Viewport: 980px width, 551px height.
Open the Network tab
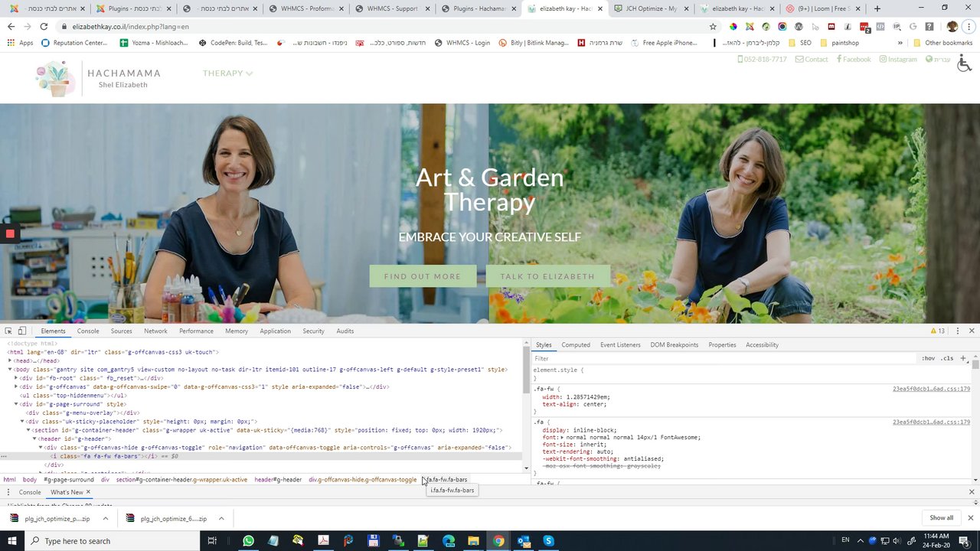[155, 331]
